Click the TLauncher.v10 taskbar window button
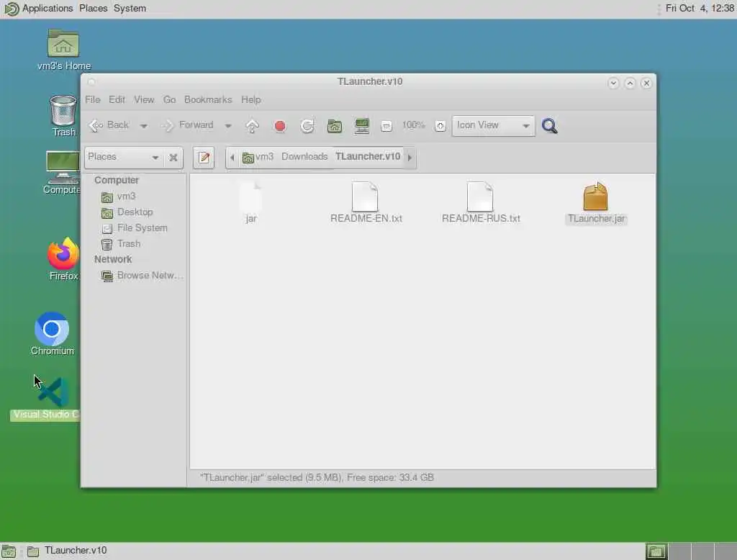Screen dimensions: 737x560 click(68, 551)
